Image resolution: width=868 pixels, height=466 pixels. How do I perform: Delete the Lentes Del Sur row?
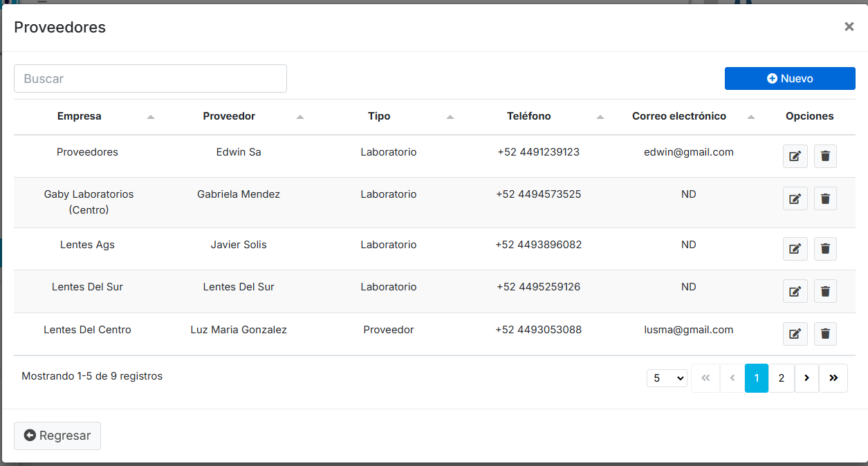[825, 291]
